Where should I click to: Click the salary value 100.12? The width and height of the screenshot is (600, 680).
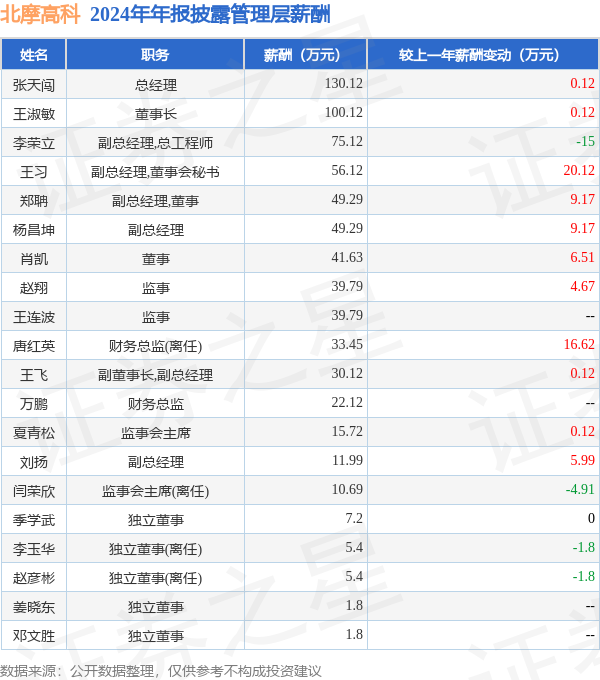[343, 112]
